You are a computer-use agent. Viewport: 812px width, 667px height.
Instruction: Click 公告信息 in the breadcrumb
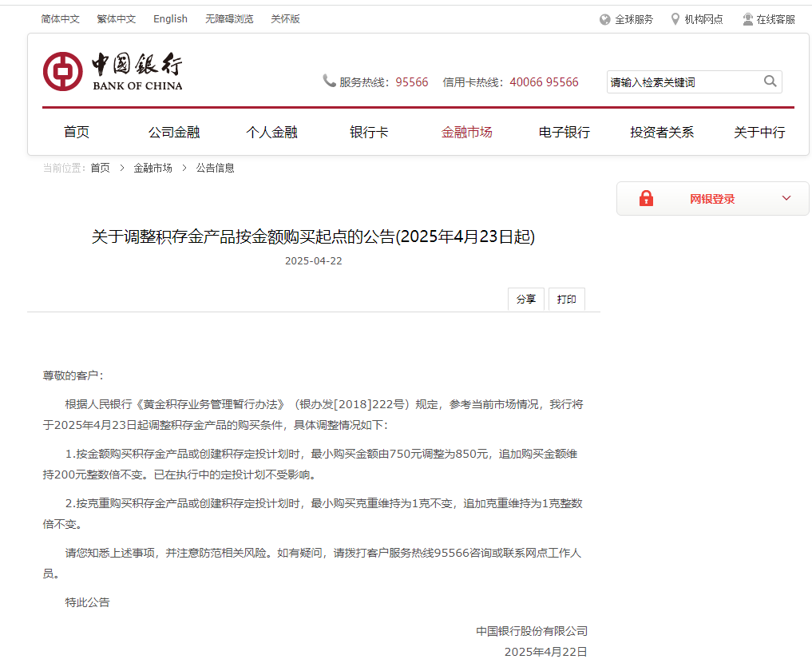[215, 168]
